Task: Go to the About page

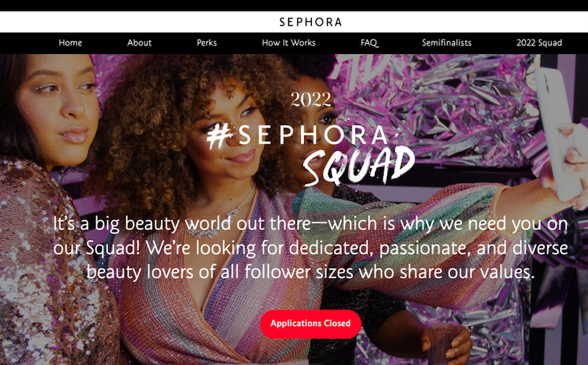Action: click(139, 43)
